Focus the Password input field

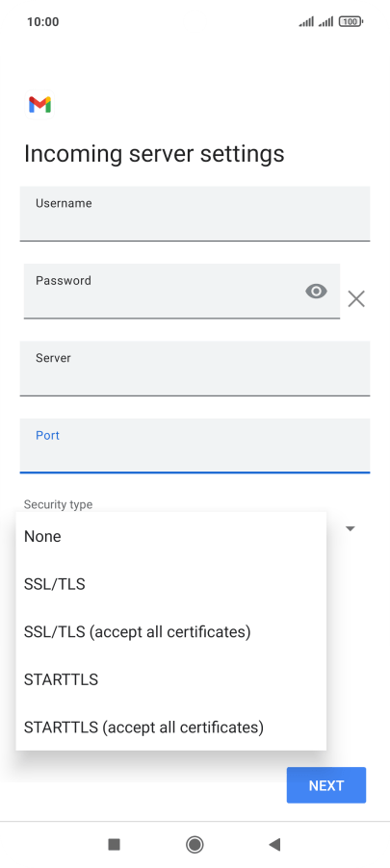182,292
